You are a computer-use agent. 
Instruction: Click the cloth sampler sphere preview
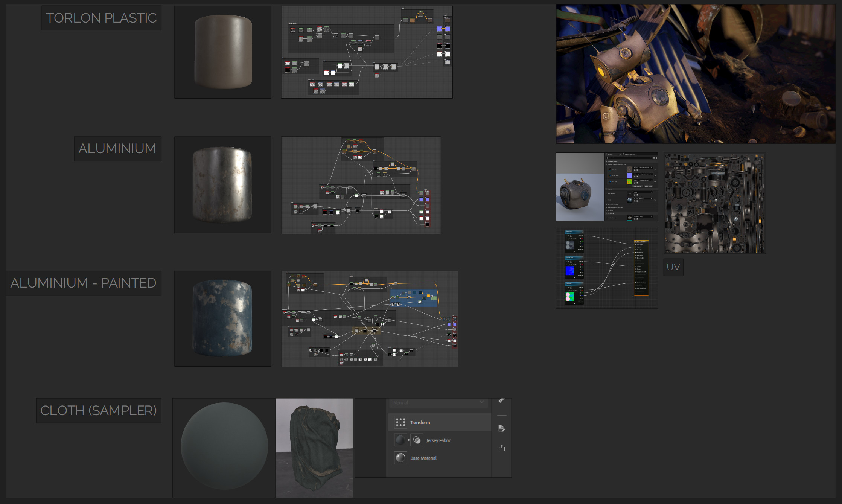coord(224,448)
